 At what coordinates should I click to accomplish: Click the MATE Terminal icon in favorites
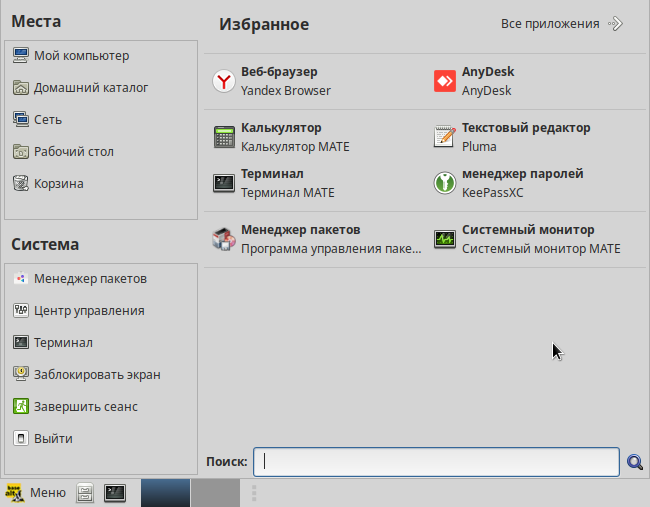224,183
